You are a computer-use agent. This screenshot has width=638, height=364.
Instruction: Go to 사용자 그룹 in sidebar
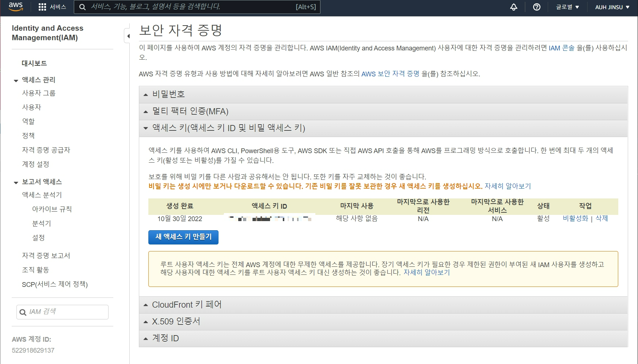point(38,93)
